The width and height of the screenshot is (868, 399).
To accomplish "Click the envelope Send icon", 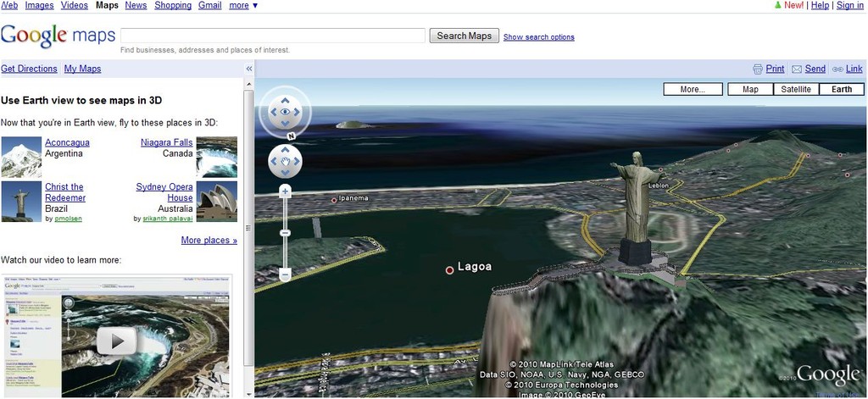I will (x=797, y=69).
